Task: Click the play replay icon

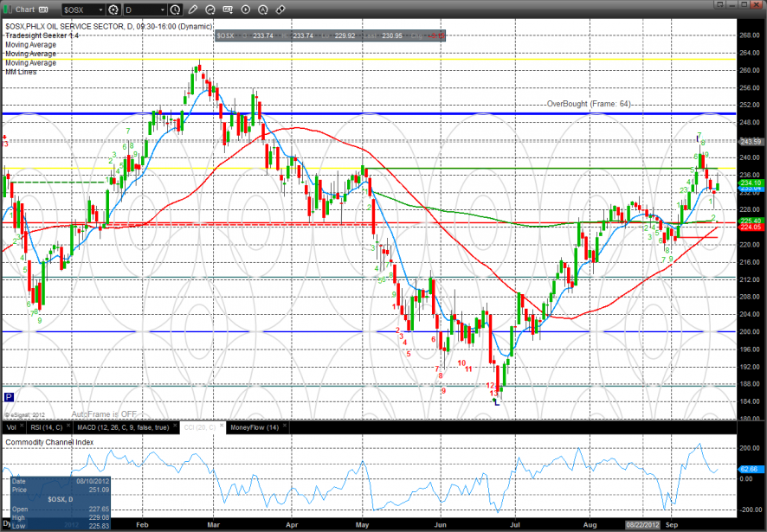Action: pyautogui.click(x=246, y=10)
